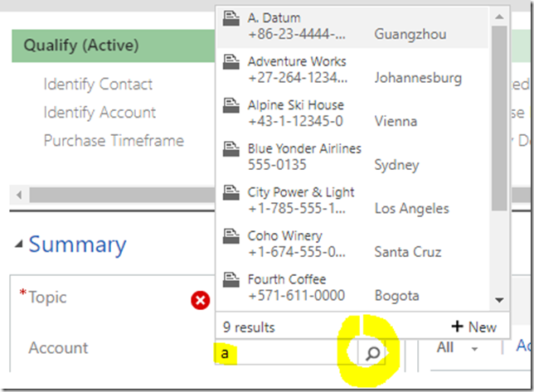Pick the Blue Yonder Airlines record

click(x=304, y=149)
